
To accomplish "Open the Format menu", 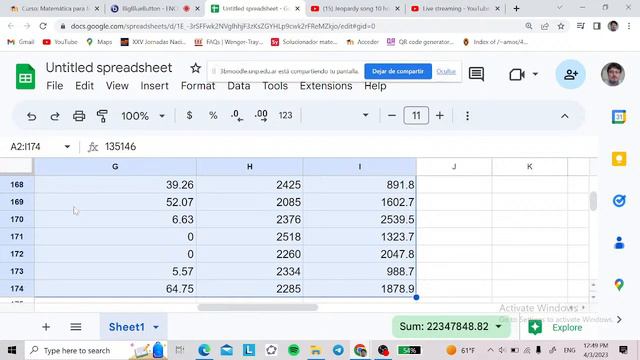I will coord(198,86).
